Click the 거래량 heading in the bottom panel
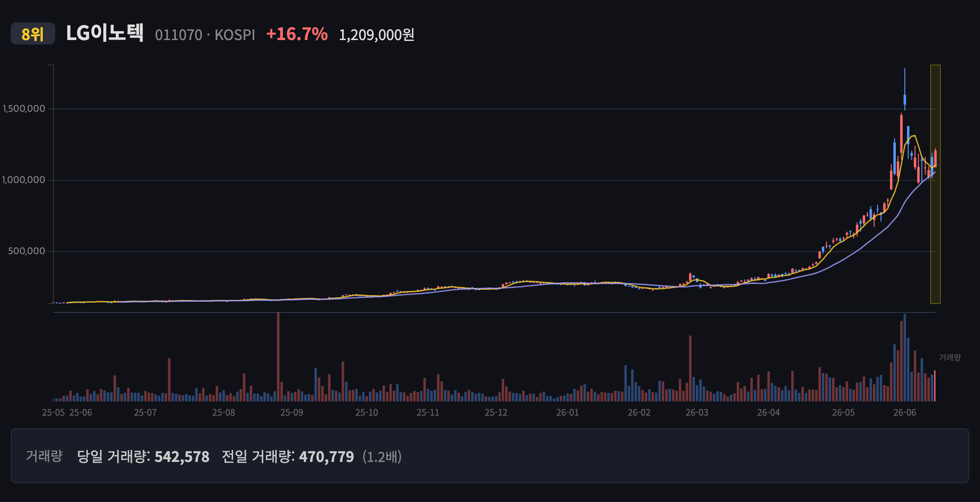The width and height of the screenshot is (980, 502). click(x=44, y=456)
